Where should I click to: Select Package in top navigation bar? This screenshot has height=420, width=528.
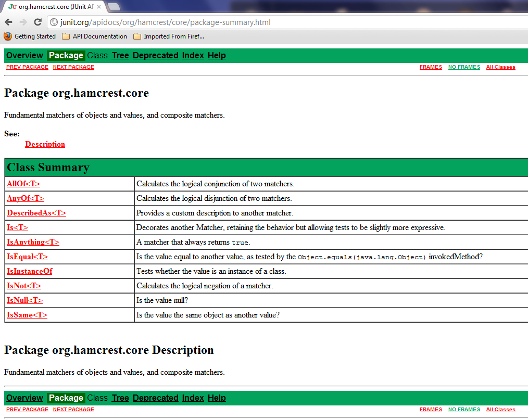click(66, 56)
